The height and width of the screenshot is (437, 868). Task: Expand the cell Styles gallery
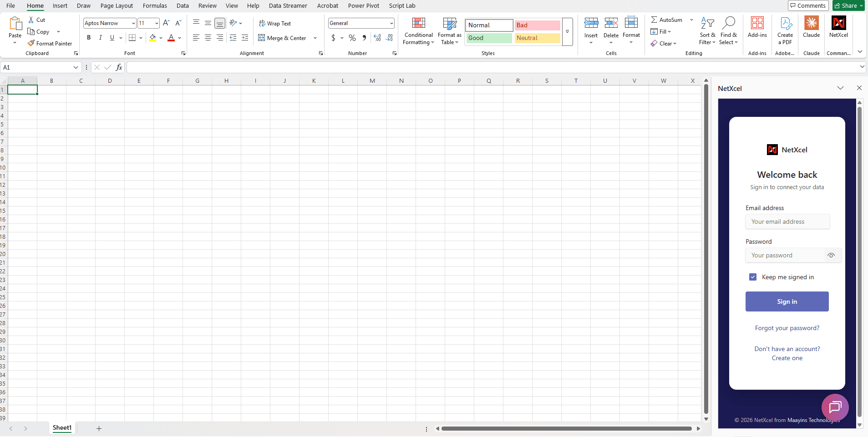pyautogui.click(x=568, y=32)
